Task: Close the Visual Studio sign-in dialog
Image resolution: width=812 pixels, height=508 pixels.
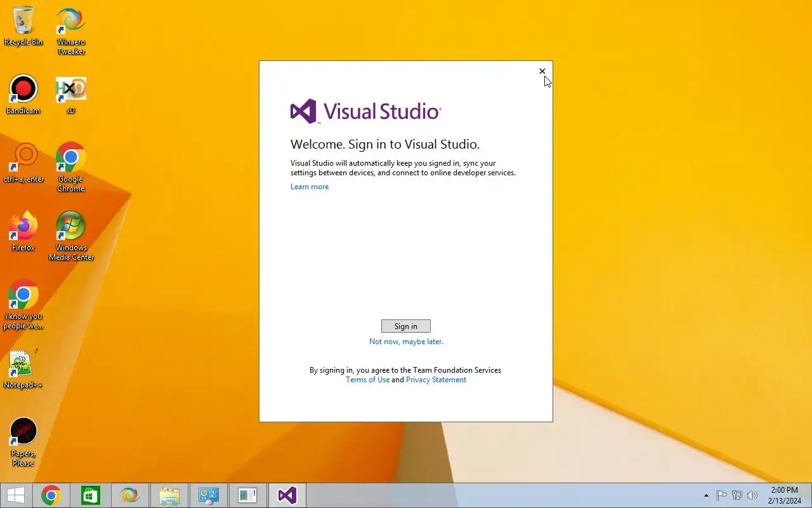Action: [x=542, y=71]
